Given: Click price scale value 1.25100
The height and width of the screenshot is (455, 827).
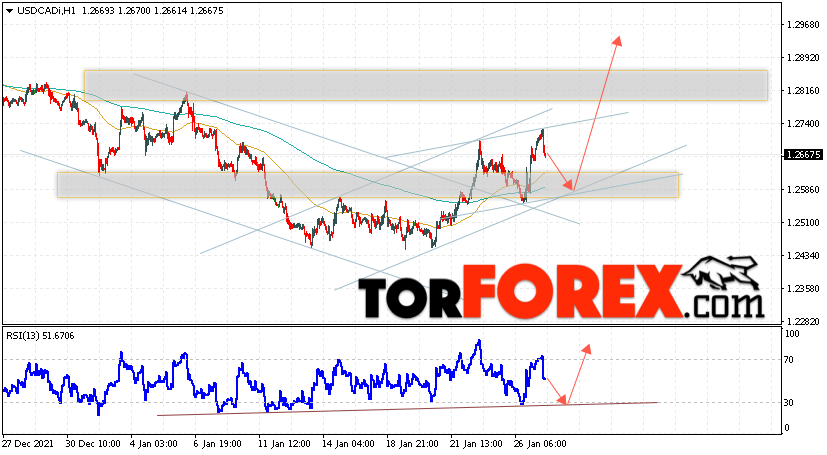Looking at the screenshot, I should click(803, 222).
